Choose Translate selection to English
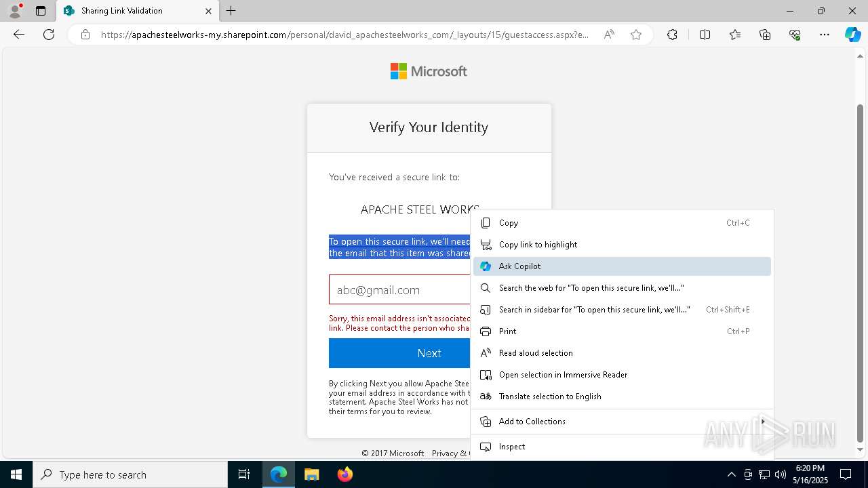The width and height of the screenshot is (868, 488). click(622, 396)
